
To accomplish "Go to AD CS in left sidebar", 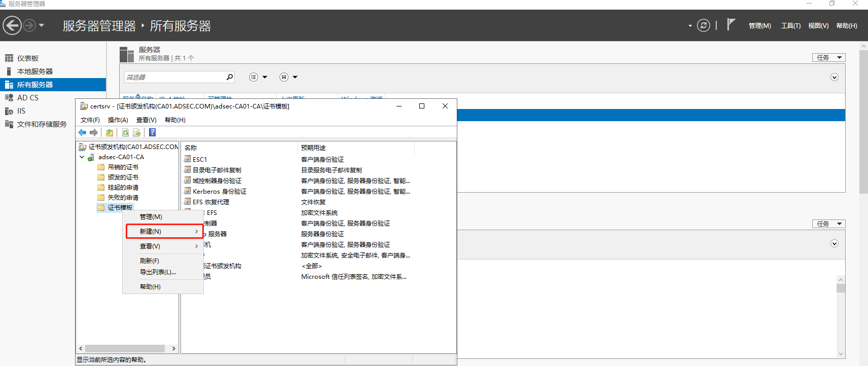I will (x=28, y=98).
